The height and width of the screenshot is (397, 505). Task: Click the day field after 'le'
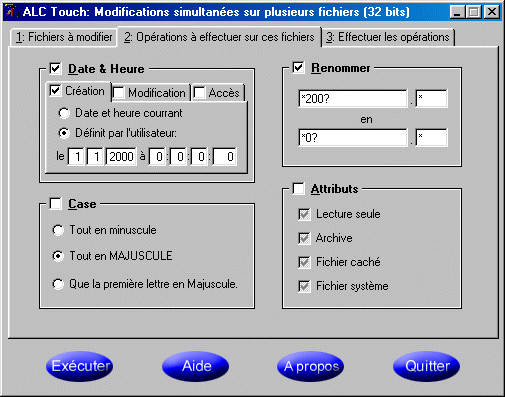click(x=76, y=156)
